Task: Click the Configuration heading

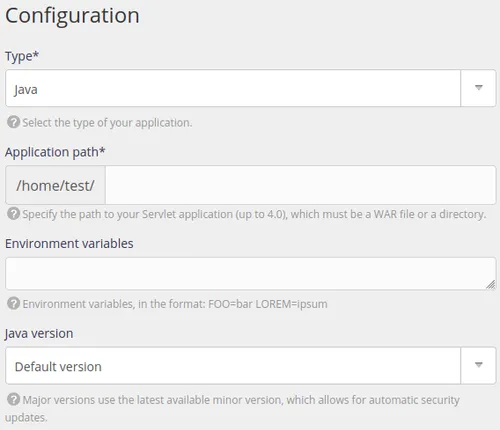Action: point(72,16)
